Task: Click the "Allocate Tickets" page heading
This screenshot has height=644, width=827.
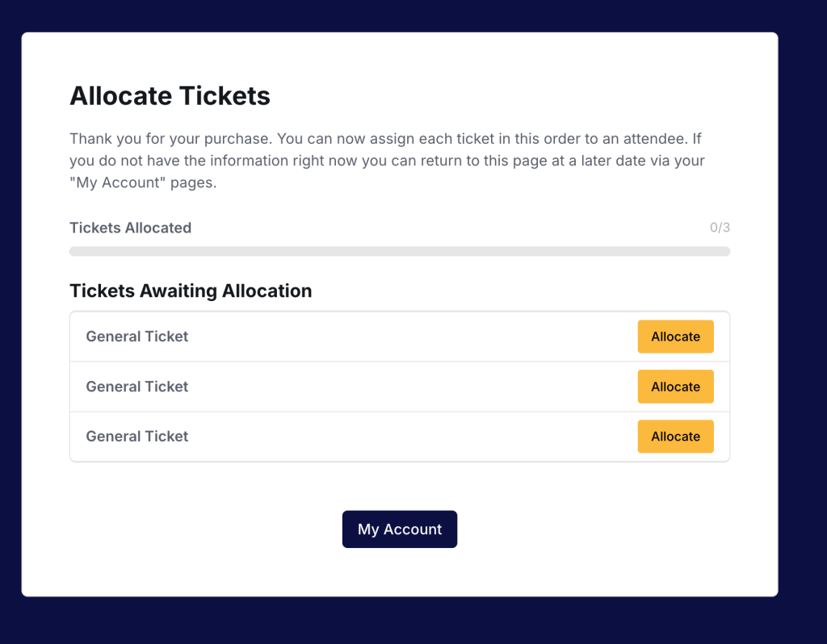Action: click(x=170, y=96)
